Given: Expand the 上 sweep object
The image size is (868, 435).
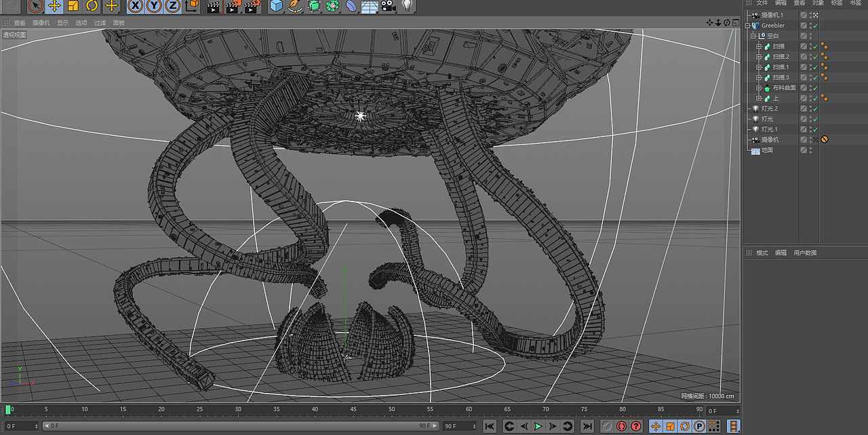Looking at the screenshot, I should pyautogui.click(x=759, y=98).
